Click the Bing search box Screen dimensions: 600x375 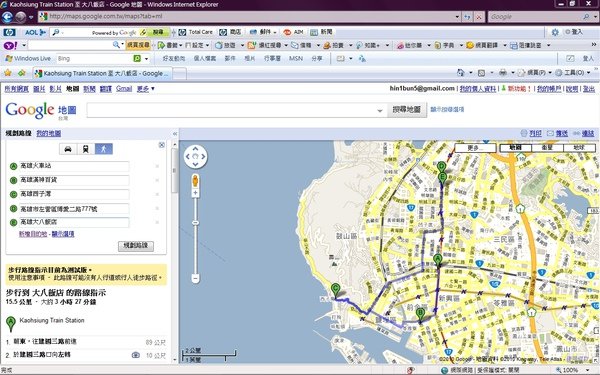(x=94, y=59)
